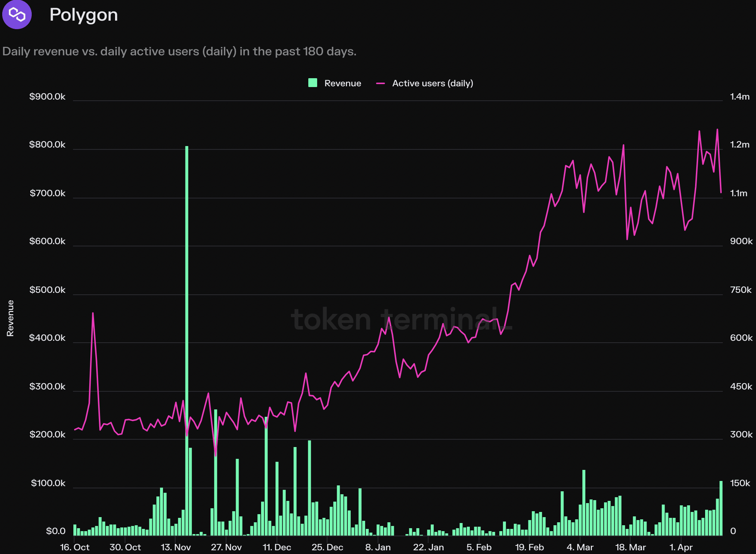
Task: Toggle the Revenue legend item
Action: click(334, 83)
